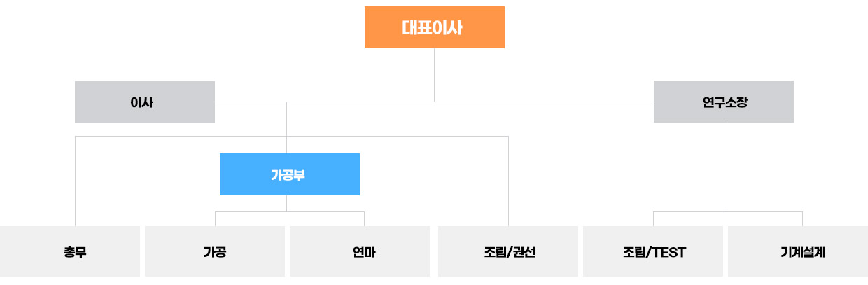This screenshot has width=868, height=285.
Task: Select the 기계설계 box
Action: coord(798,251)
